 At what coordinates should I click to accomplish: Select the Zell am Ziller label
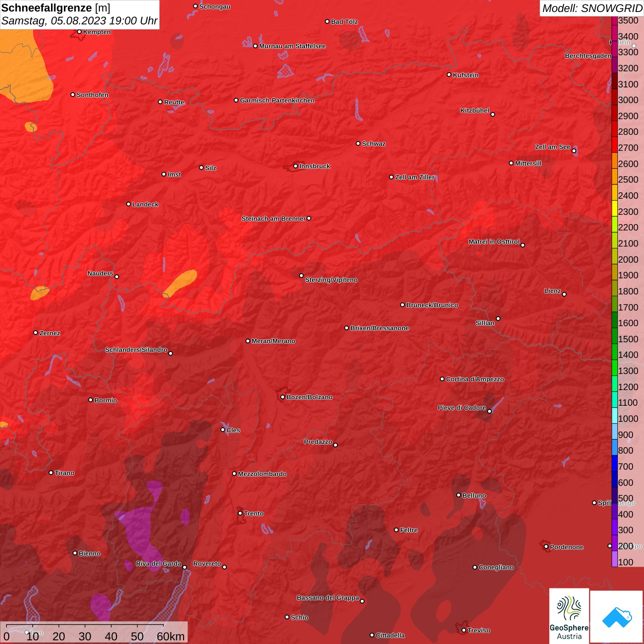pos(414,177)
